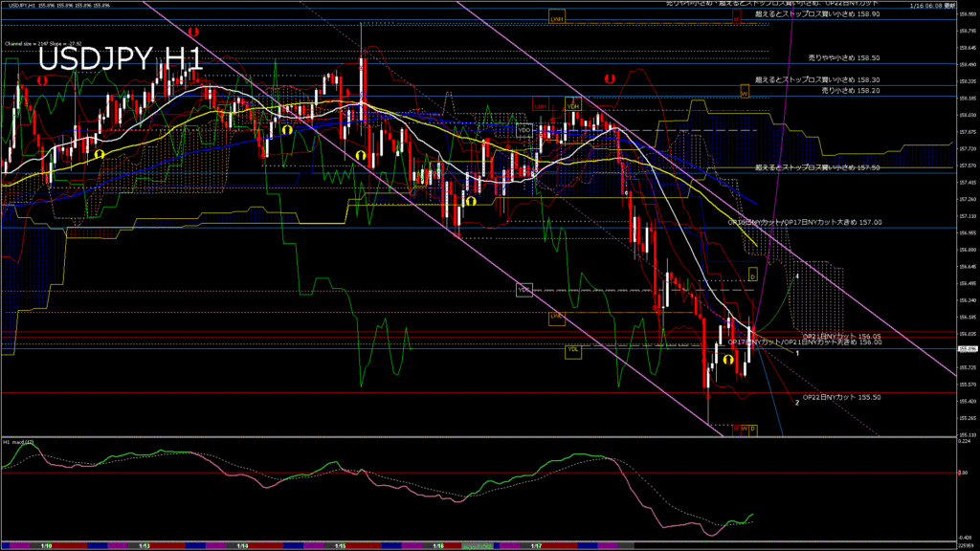Click the OP22 NY cut 155.50 label

[840, 396]
